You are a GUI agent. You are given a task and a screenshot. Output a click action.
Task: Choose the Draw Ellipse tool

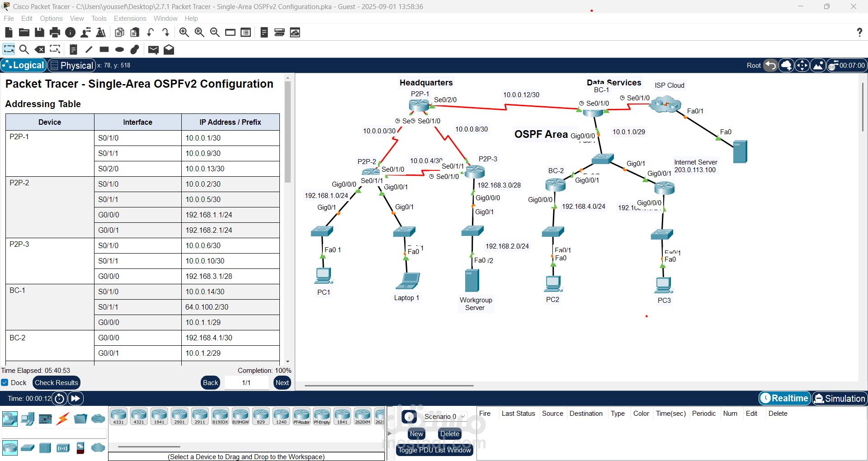(120, 49)
